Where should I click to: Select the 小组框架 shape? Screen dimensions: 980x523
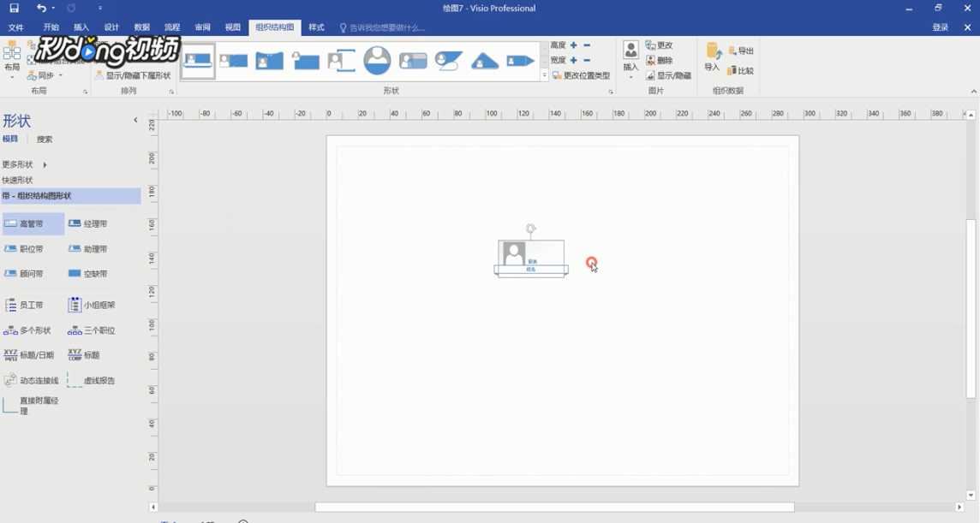pos(92,305)
